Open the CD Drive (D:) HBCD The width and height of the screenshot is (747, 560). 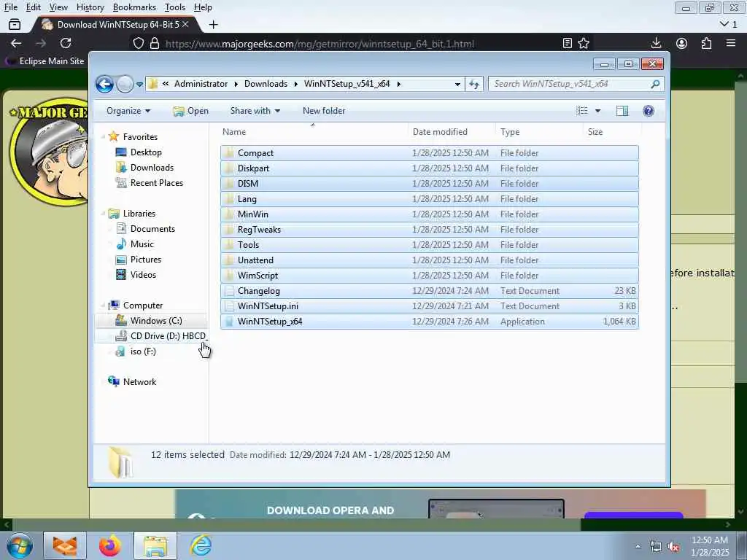pyautogui.click(x=169, y=335)
